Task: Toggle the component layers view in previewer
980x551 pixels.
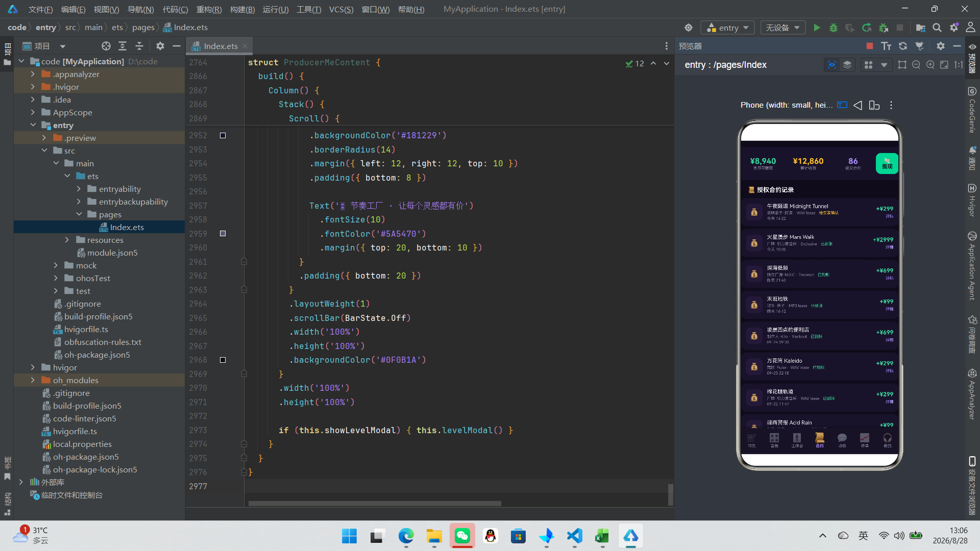Action: click(x=847, y=65)
